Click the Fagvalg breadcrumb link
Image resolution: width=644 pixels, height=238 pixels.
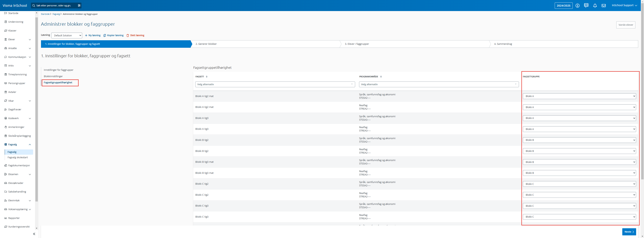pos(56,14)
